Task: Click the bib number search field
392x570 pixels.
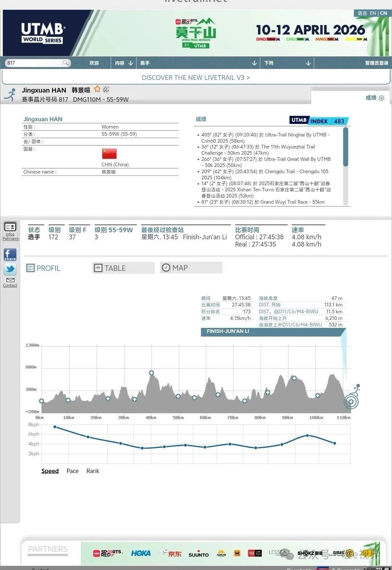Action: pyautogui.click(x=34, y=63)
